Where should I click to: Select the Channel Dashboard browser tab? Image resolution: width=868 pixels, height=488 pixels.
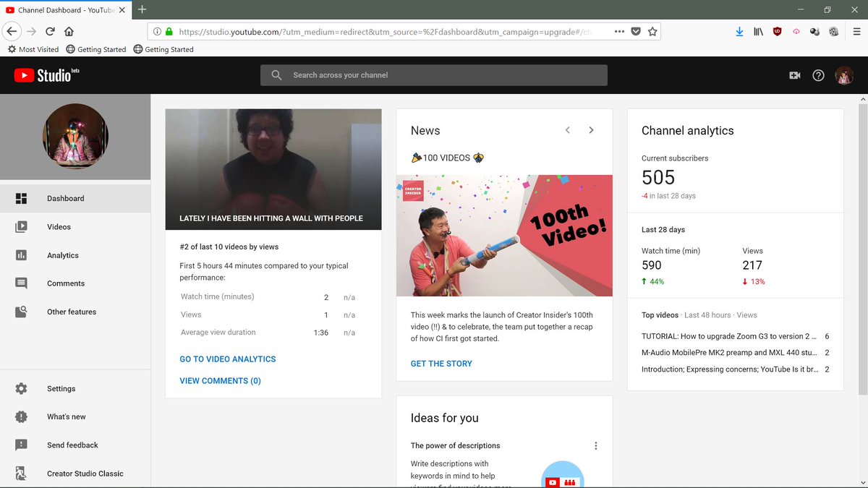(x=66, y=9)
